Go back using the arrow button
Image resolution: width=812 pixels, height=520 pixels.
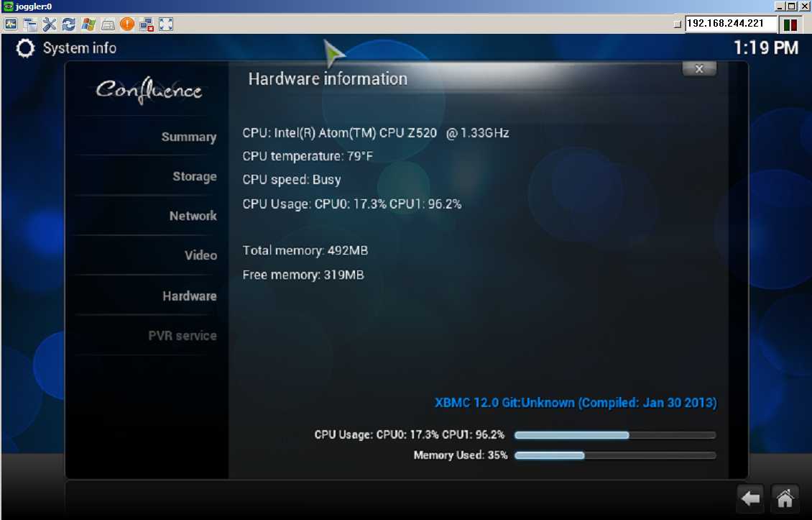[750, 498]
